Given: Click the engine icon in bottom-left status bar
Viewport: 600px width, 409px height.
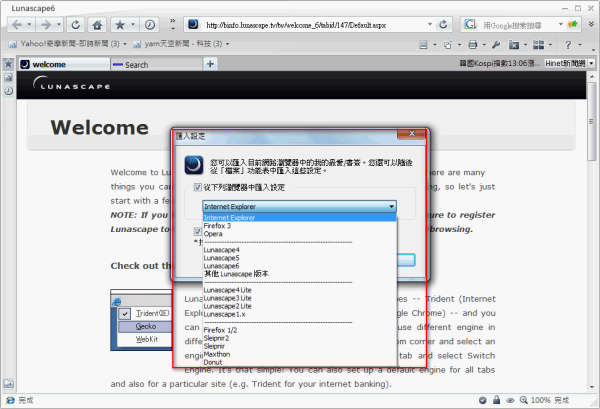Looking at the screenshot, I should tap(10, 400).
